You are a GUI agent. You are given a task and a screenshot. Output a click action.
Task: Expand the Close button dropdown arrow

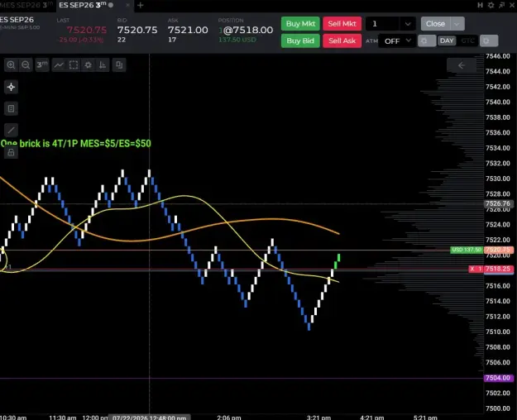click(457, 24)
